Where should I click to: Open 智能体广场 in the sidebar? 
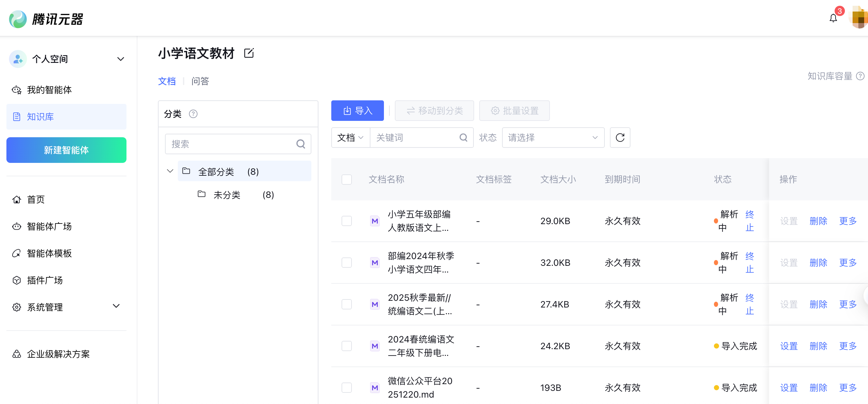pyautogui.click(x=49, y=226)
